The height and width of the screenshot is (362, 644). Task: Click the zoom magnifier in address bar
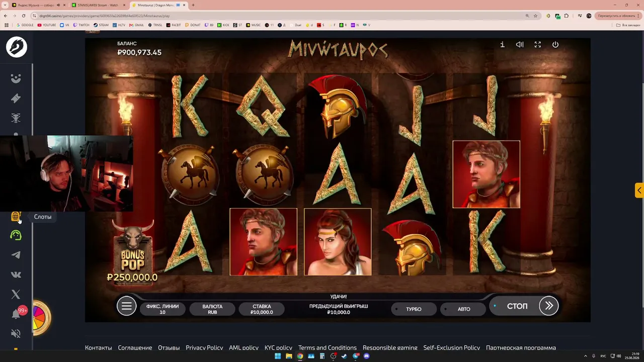coord(527,16)
